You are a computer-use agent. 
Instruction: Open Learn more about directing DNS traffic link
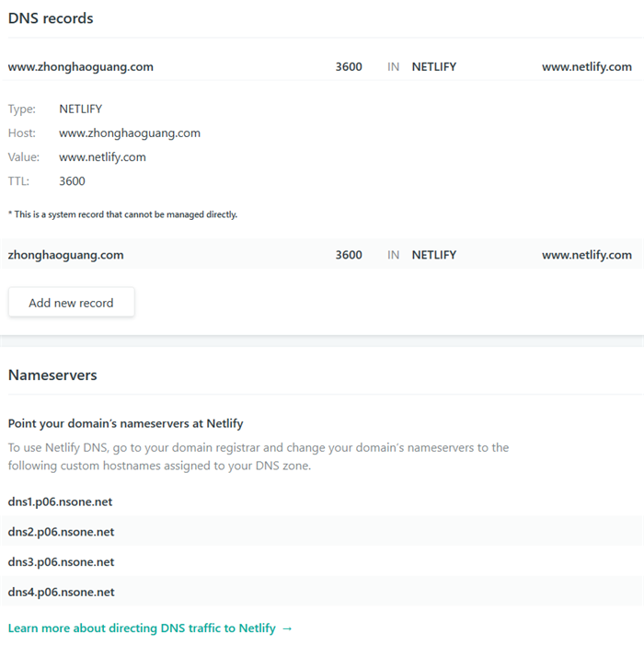tap(150, 628)
